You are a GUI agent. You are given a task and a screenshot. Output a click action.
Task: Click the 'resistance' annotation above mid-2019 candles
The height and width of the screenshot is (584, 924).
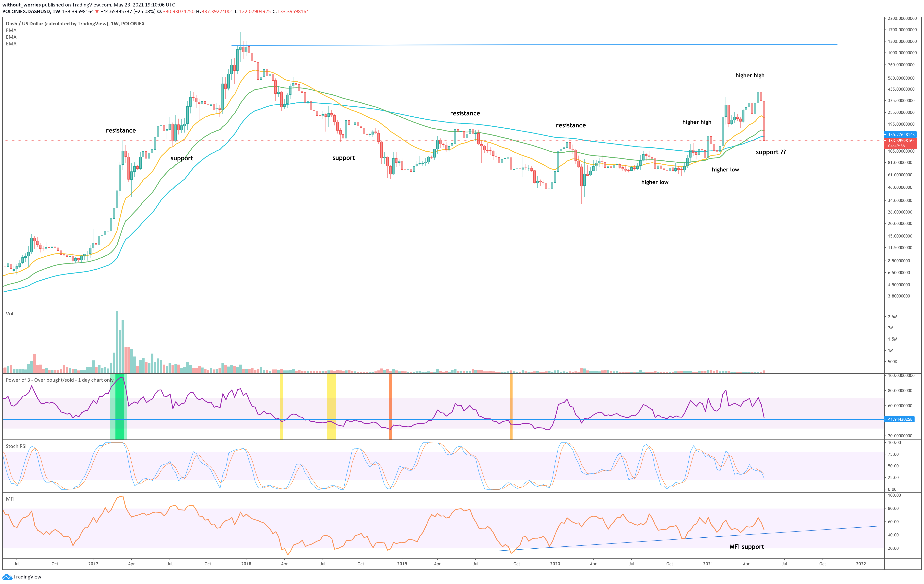[465, 113]
